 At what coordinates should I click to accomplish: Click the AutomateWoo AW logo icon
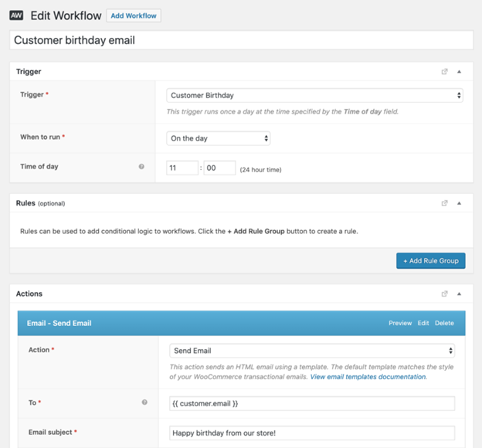pyautogui.click(x=16, y=15)
